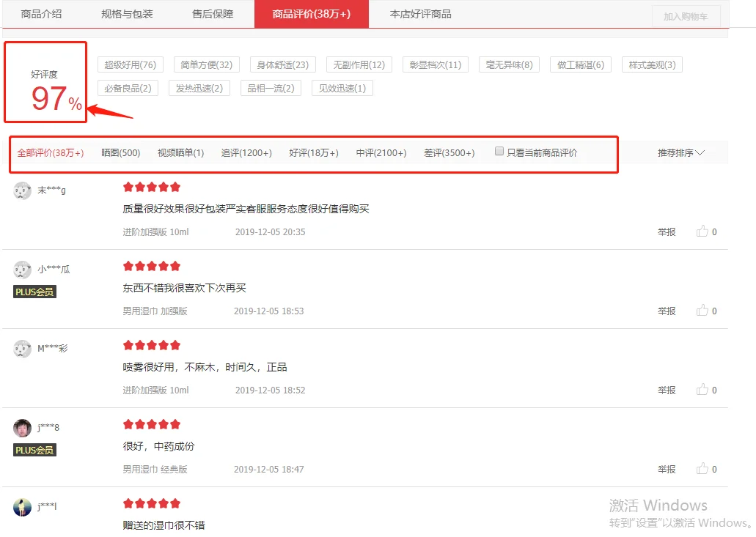This screenshot has width=756, height=537.
Task: Switch to the 规格与包装 tab
Action: 127,14
